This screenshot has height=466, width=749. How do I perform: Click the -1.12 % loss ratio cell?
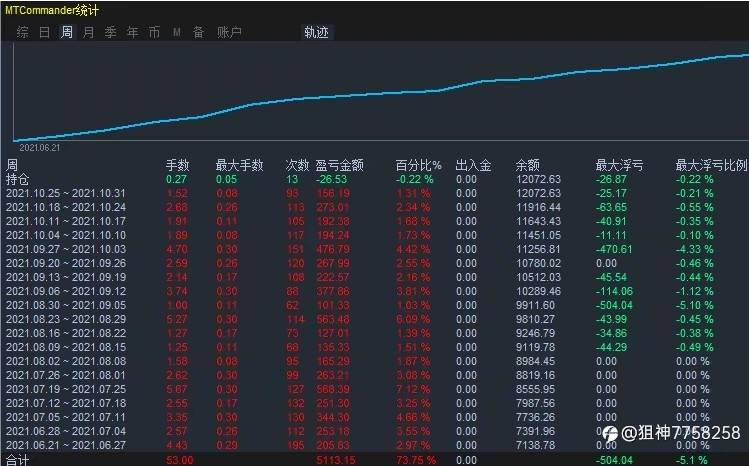(x=694, y=291)
